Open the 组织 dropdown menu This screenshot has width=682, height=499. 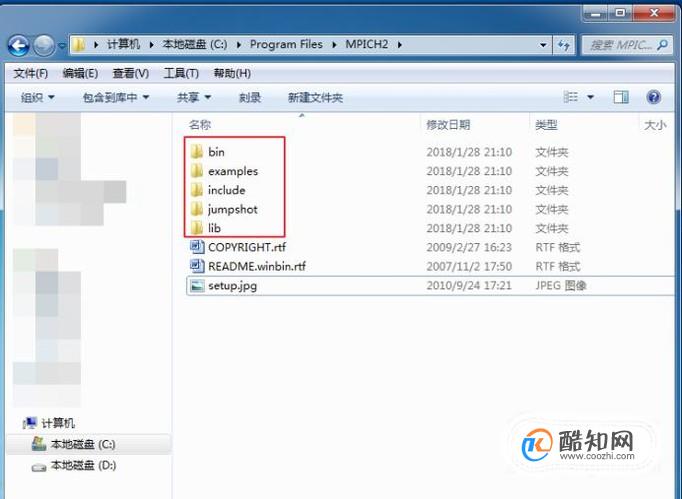click(x=37, y=97)
